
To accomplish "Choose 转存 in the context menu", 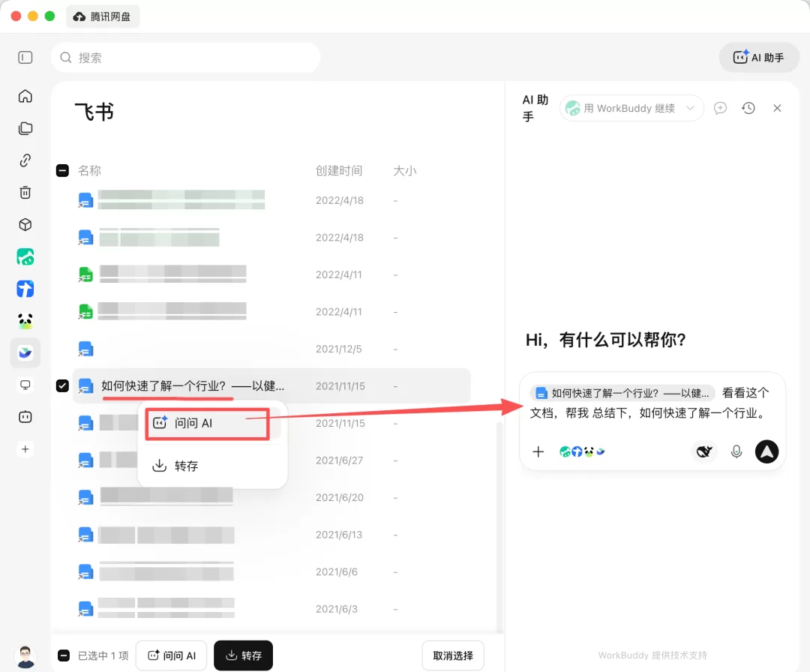I will [212, 466].
